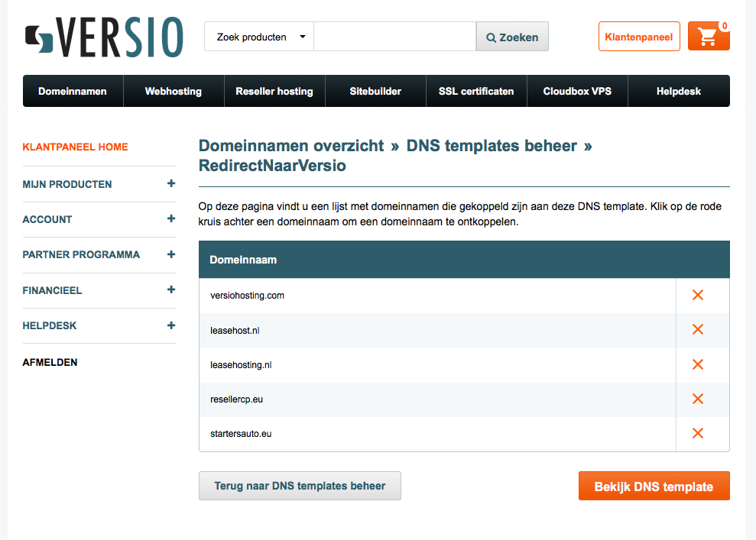Expand Helpdesk sidebar section with plus icon
Viewport: 756px width, 540px height.
point(171,325)
